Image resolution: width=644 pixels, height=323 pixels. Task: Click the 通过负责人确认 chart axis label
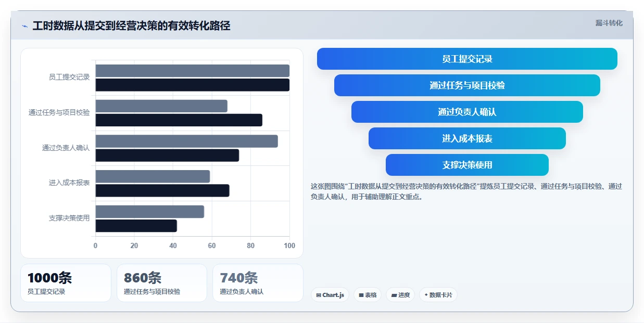click(x=66, y=148)
